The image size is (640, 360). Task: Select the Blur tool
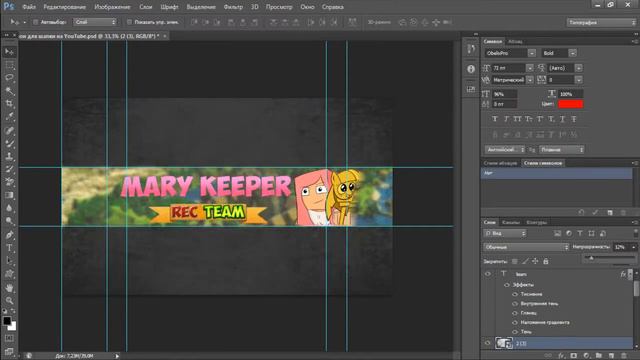coord(9,208)
